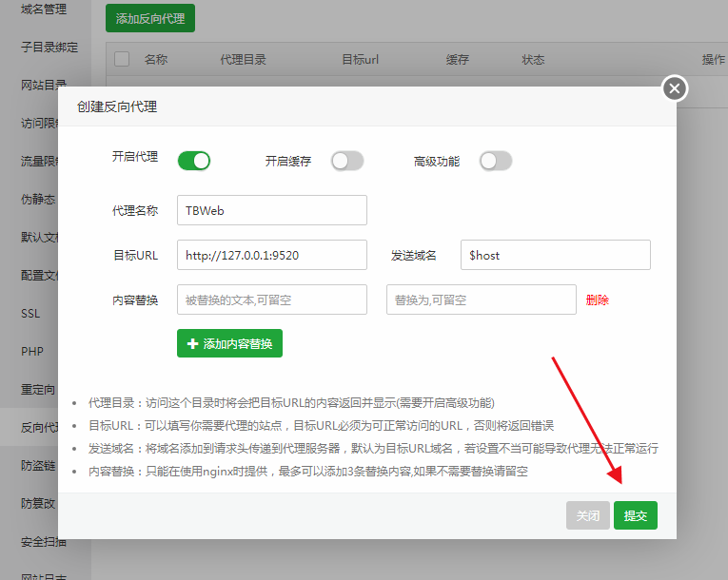This screenshot has width=728, height=580.
Task: Click the 添加反向代理 button
Action: coord(149,18)
